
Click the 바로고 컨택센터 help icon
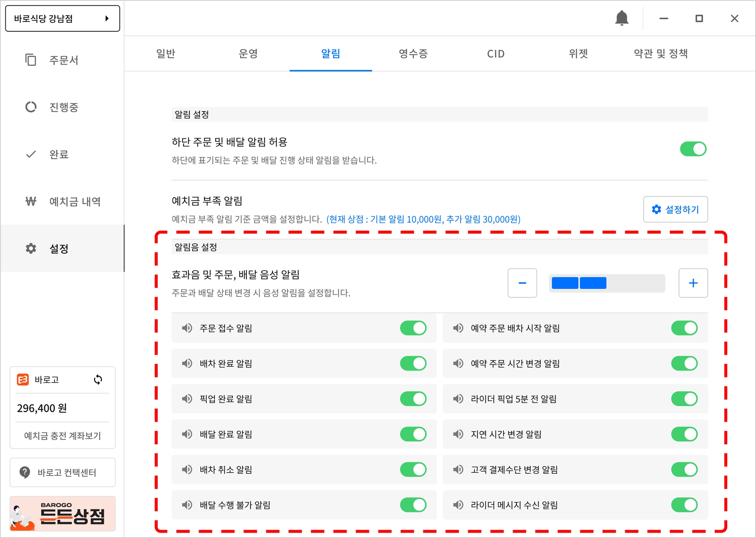[25, 472]
